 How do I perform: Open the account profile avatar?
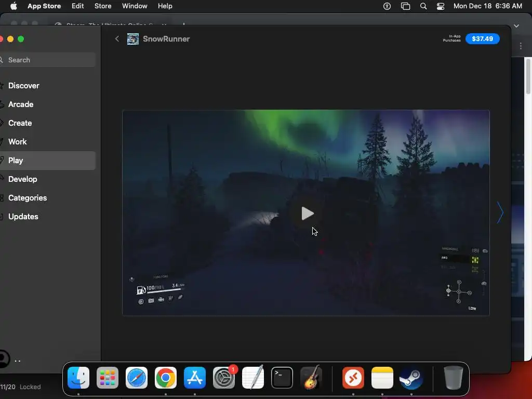(4, 359)
